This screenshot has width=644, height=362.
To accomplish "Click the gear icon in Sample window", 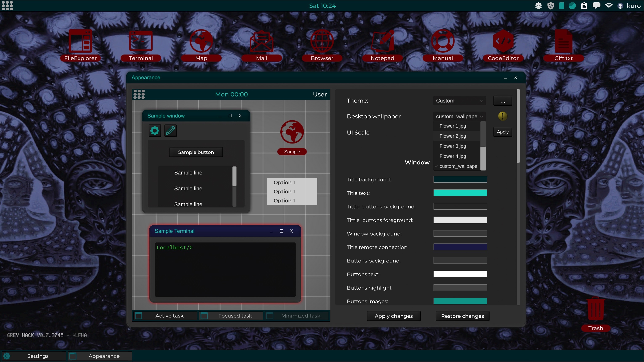I will 155,130.
